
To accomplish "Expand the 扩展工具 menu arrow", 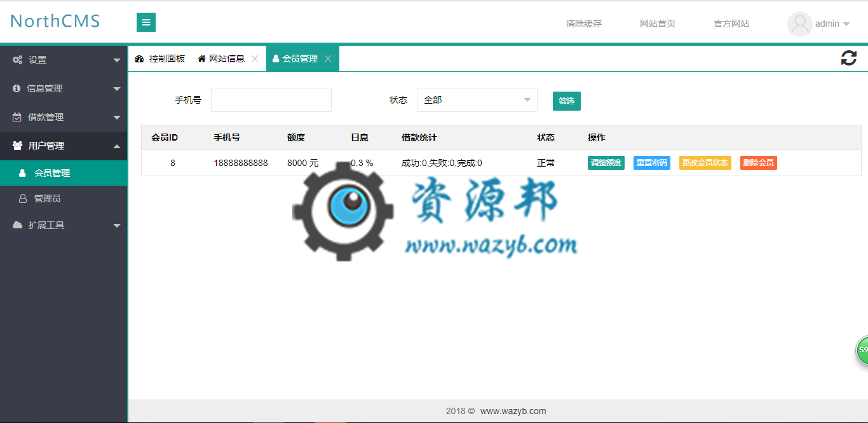I will click(x=117, y=226).
